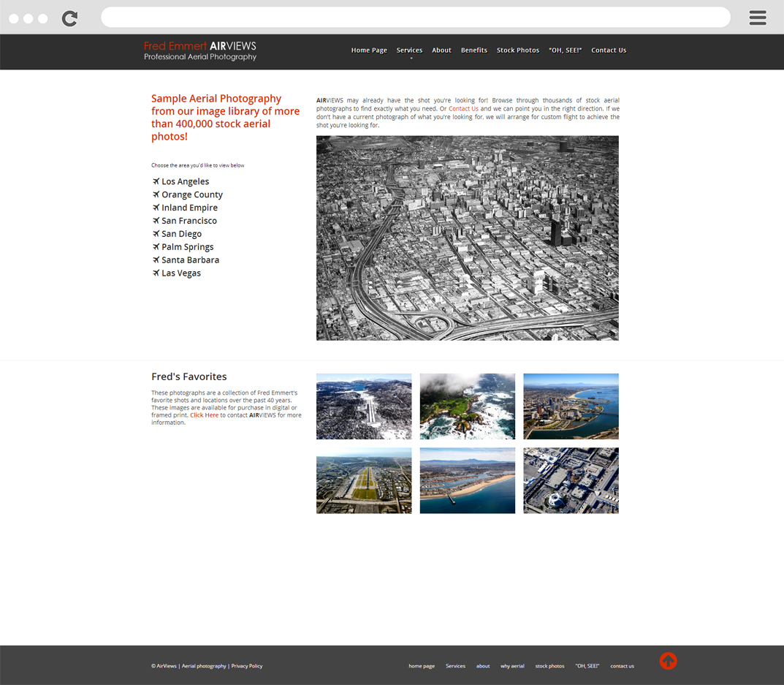Click the airplane icon beside Las Vegas
This screenshot has width=784, height=685.
(x=156, y=273)
